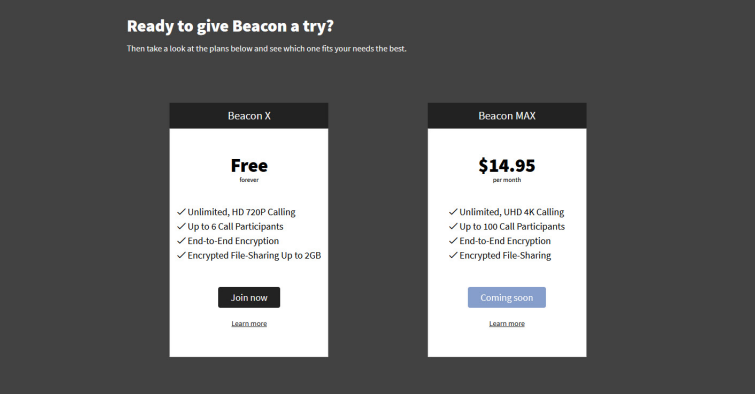Open Learn more link under Beacon X
The image size is (755, 394).
click(249, 324)
